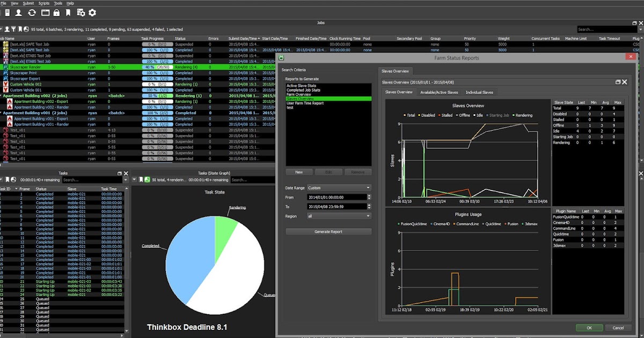The height and width of the screenshot is (338, 644).
Task: Toggle the Rendering series in the Slaves Overview legend
Action: (x=523, y=115)
